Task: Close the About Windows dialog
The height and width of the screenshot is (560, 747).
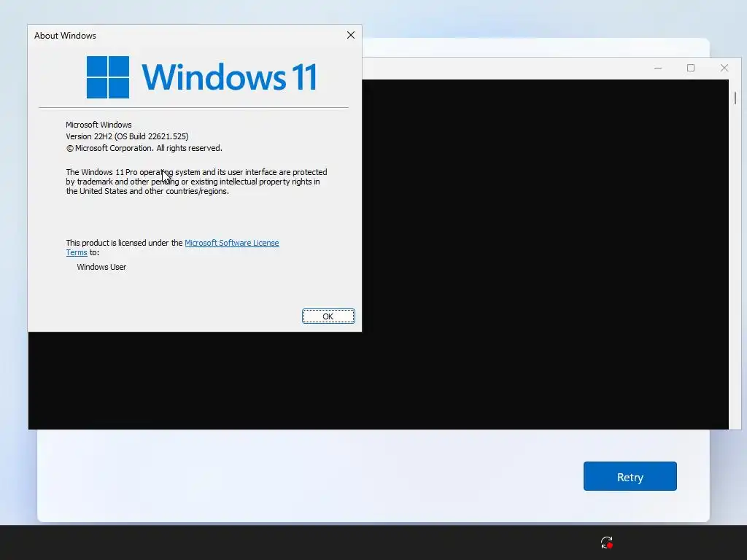Action: coord(351,35)
